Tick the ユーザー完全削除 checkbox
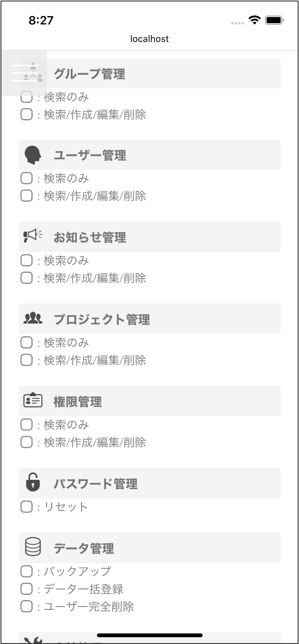 (26, 606)
